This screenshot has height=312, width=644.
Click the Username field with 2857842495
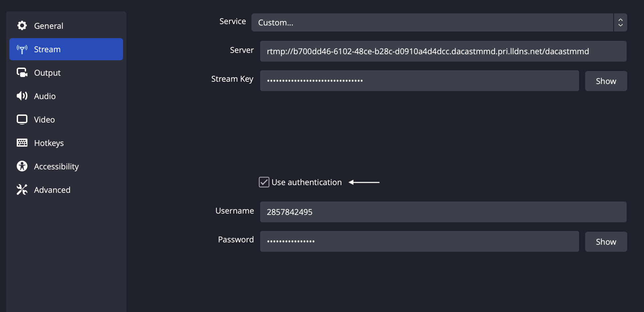tap(443, 212)
